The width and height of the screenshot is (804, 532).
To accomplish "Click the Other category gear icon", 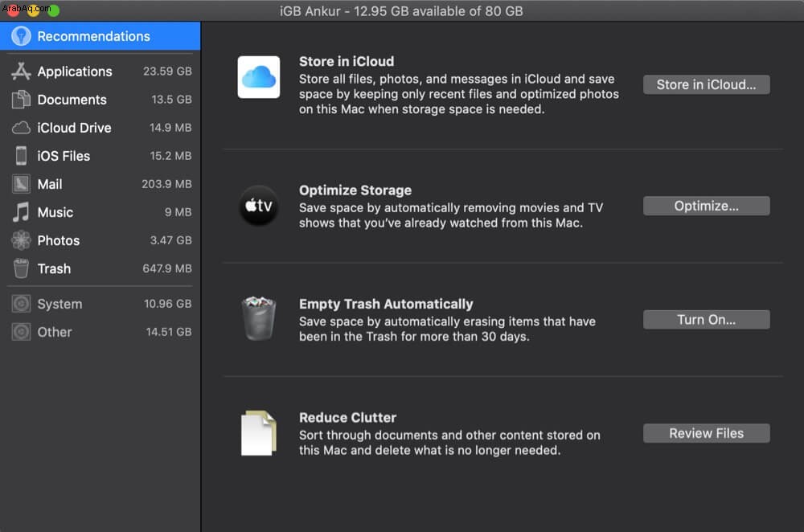I will [21, 332].
